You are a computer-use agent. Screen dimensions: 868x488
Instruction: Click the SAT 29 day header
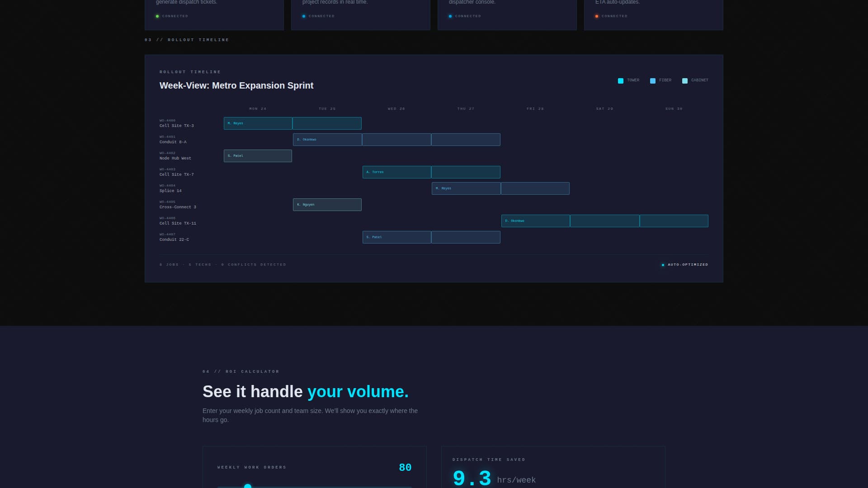click(604, 109)
